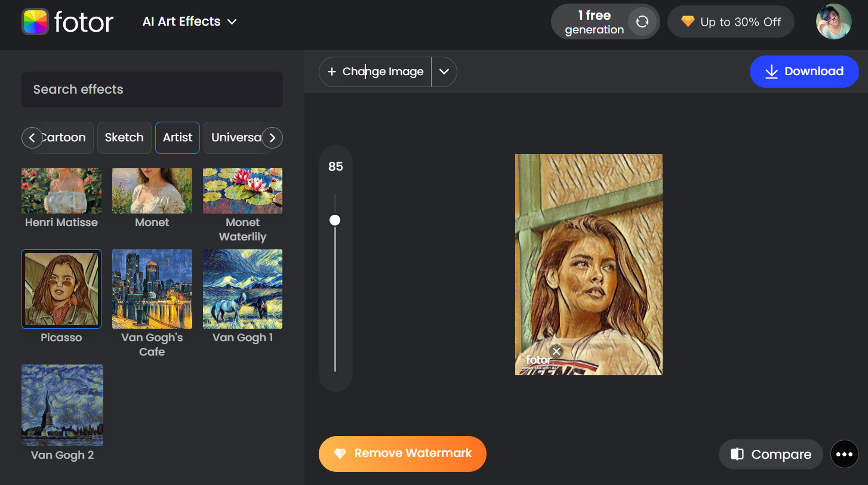Apply the Henri Matisse effect thumbnail

coord(61,191)
